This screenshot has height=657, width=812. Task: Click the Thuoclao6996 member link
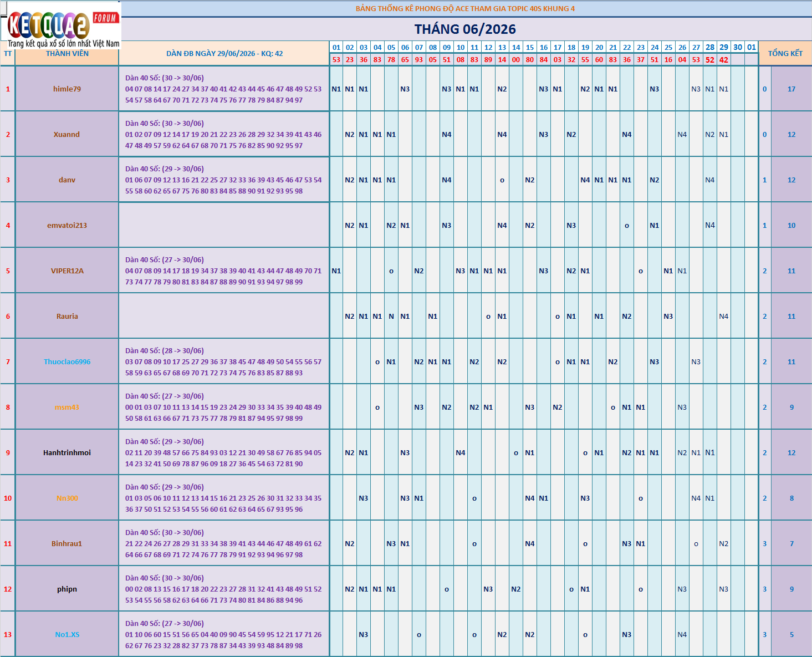67,361
